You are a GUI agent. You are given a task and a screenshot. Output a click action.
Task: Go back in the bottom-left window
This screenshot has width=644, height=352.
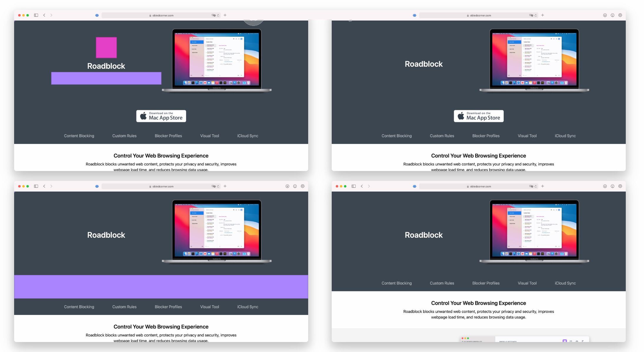pos(44,186)
